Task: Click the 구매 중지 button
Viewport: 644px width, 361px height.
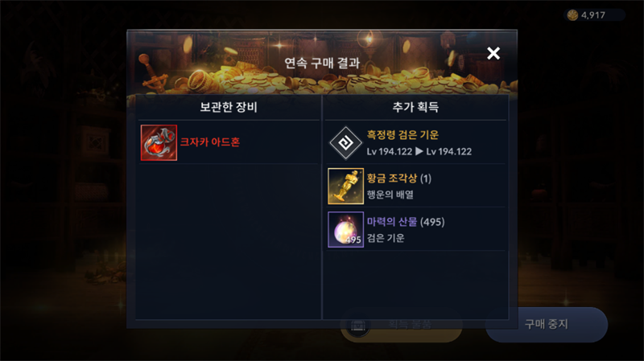Action: (x=547, y=325)
